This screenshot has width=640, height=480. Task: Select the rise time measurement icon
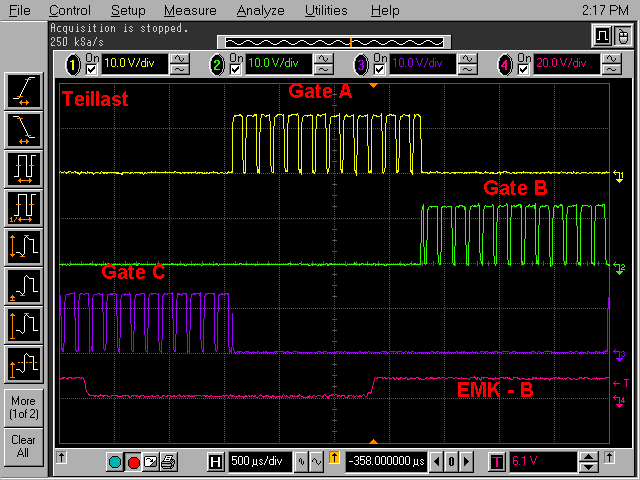(x=23, y=92)
